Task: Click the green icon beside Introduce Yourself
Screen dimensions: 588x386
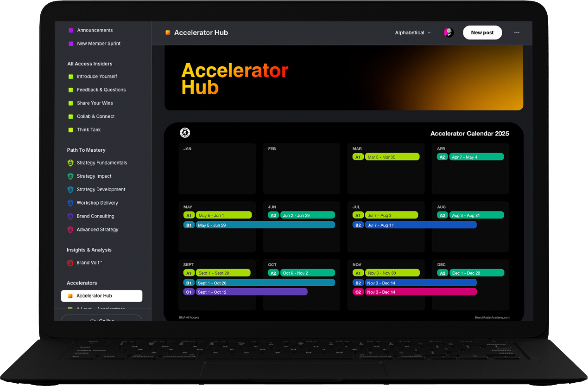Action: 71,77
